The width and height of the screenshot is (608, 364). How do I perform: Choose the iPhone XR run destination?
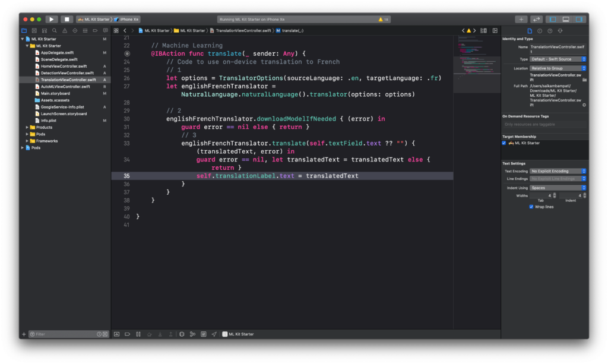126,19
